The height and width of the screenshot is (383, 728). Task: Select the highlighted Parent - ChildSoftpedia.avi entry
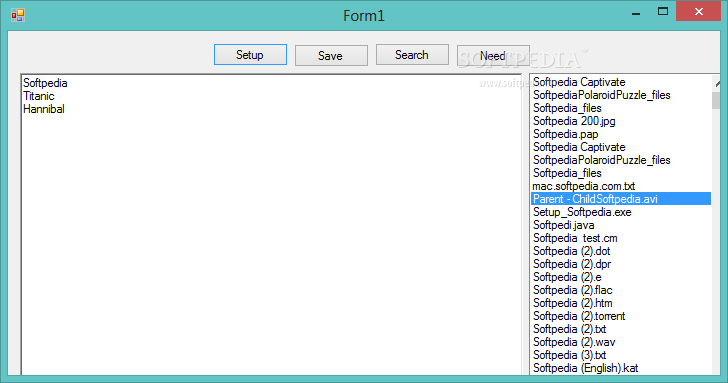tap(621, 199)
